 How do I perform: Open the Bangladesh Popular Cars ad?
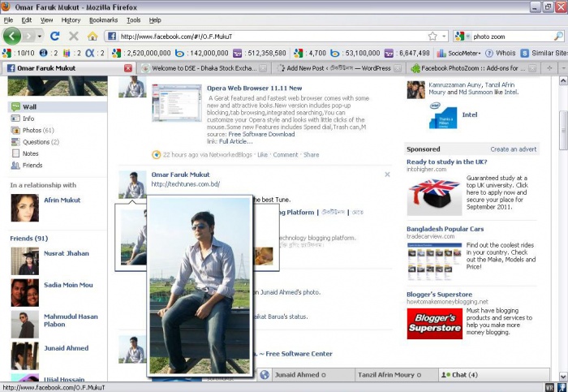pos(445,229)
